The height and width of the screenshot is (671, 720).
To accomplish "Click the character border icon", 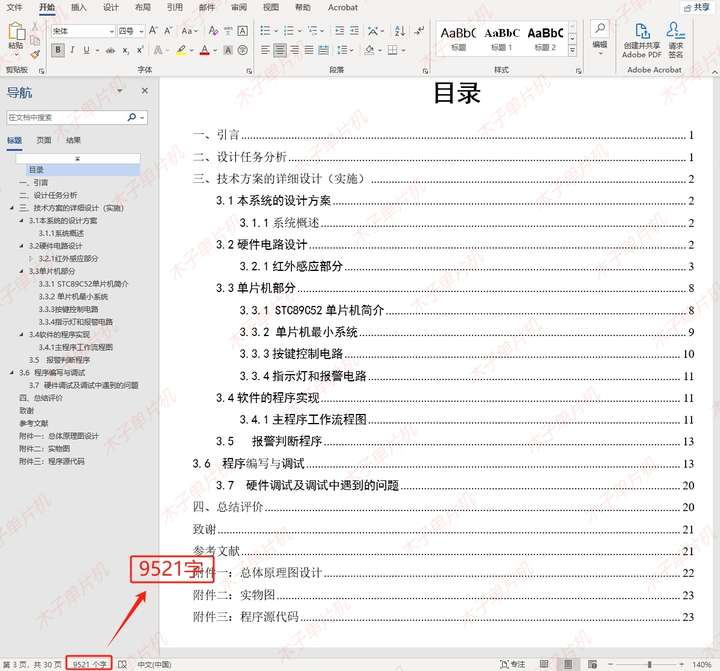I will 242,31.
